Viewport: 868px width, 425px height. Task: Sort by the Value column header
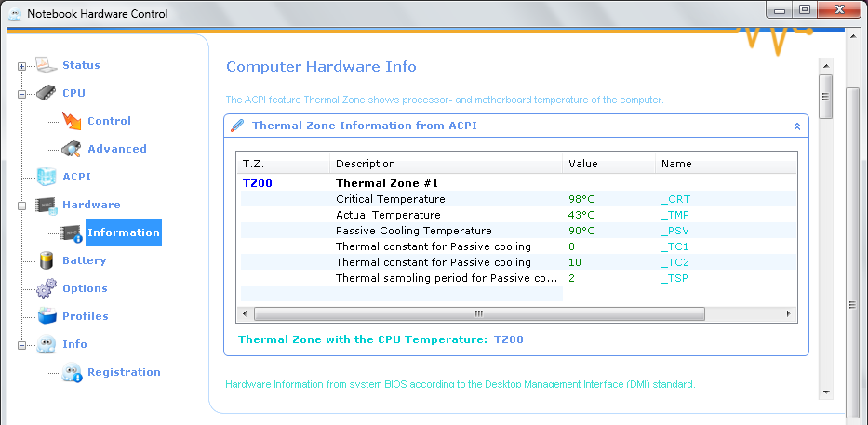coord(608,164)
